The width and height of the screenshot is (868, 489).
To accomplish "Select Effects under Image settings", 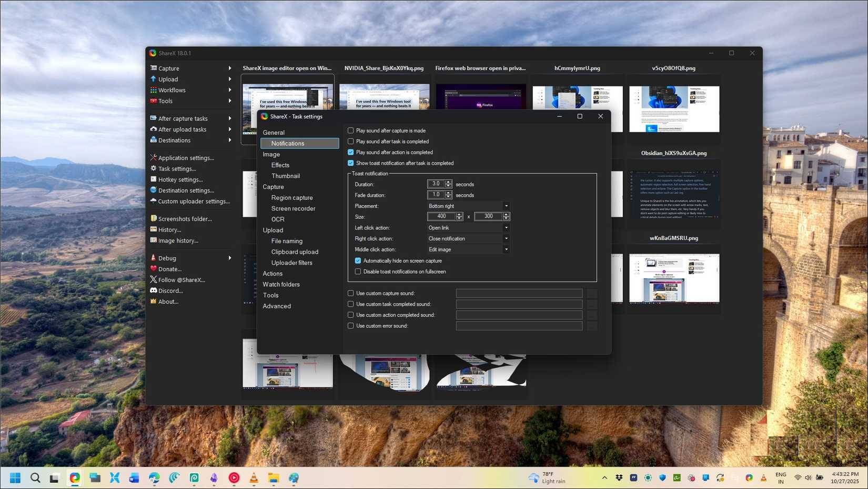I will click(280, 165).
